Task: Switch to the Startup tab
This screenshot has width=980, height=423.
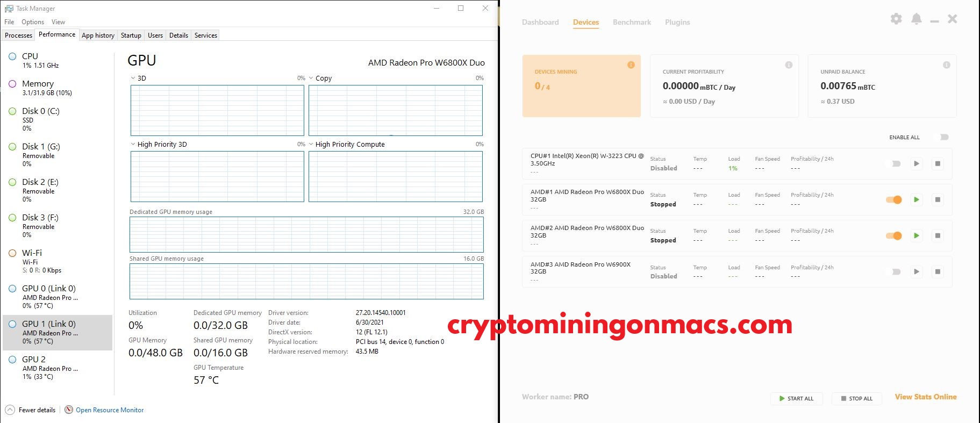Action: click(x=131, y=35)
